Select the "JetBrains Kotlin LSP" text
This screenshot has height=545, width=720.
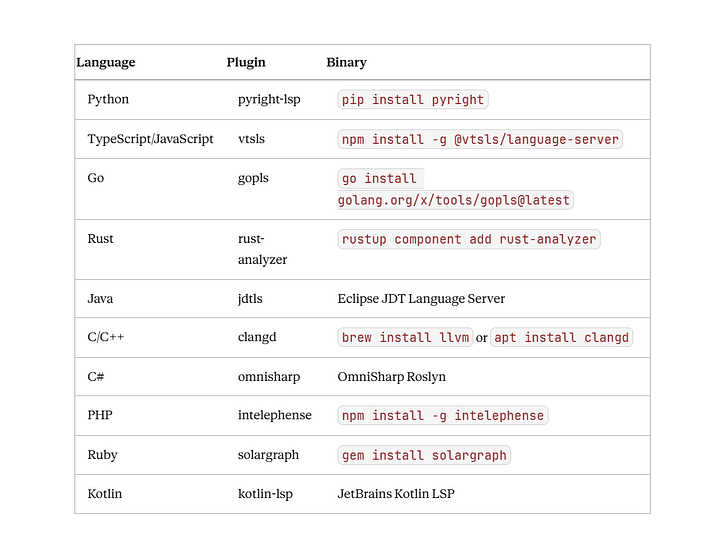tap(396, 494)
